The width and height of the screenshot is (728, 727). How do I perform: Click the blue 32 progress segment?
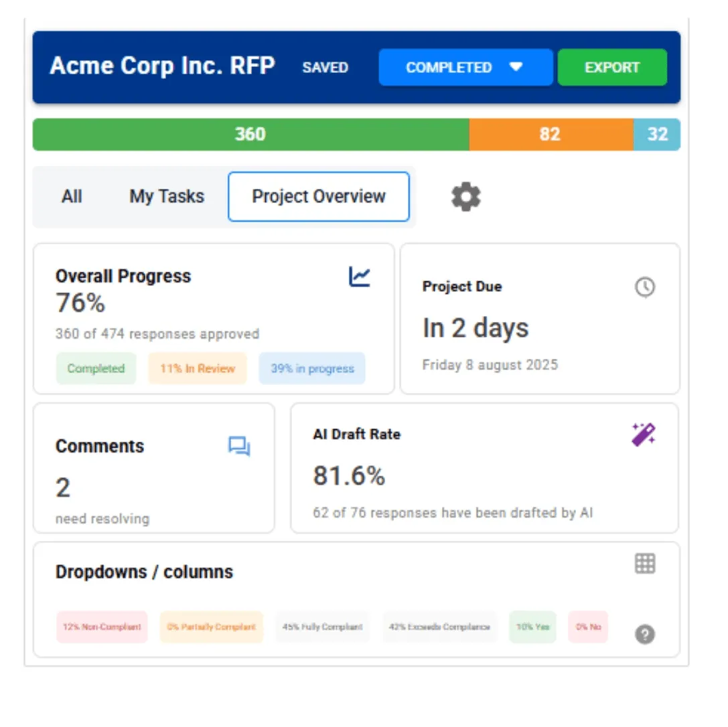click(657, 135)
